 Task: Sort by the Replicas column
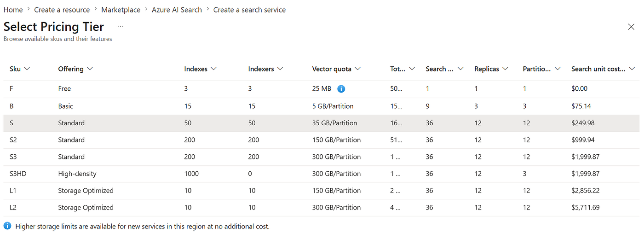(491, 69)
